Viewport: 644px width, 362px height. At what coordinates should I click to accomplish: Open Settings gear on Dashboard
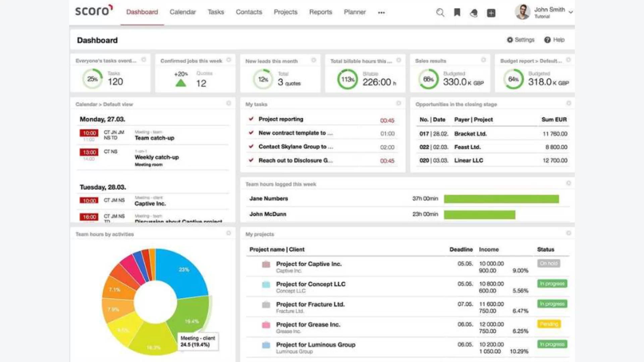(x=510, y=40)
